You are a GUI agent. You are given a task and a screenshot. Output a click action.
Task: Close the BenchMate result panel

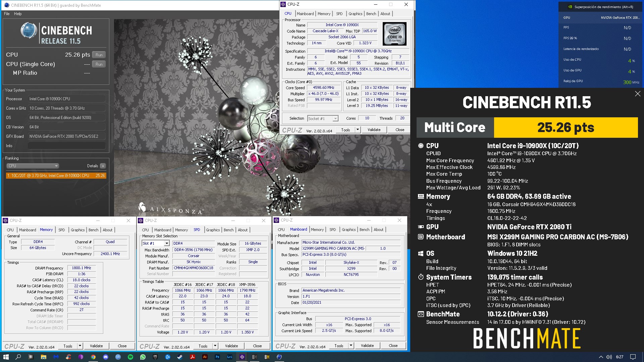[x=638, y=94]
